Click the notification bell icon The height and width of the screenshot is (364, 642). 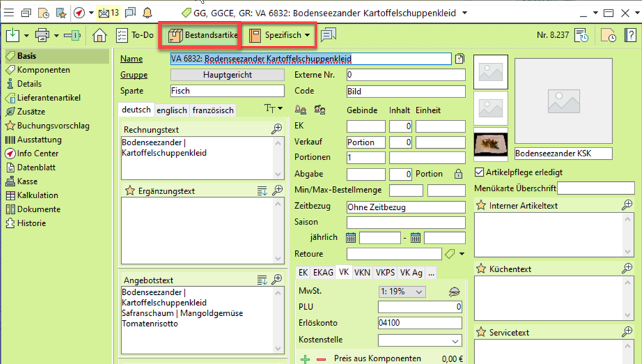147,13
